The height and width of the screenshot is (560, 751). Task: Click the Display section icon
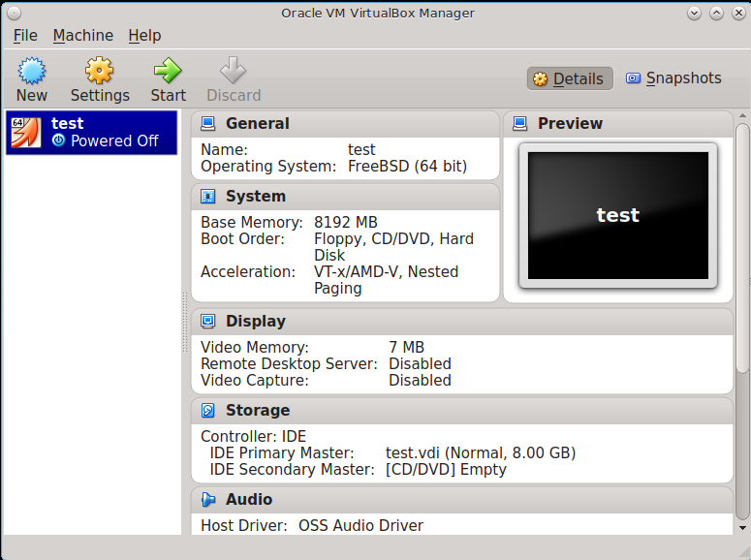[x=208, y=322]
